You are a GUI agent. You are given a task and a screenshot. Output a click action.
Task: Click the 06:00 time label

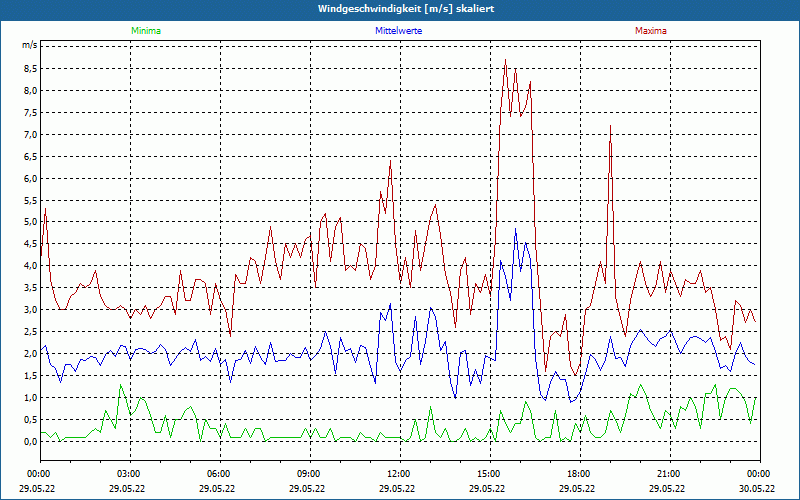point(220,474)
